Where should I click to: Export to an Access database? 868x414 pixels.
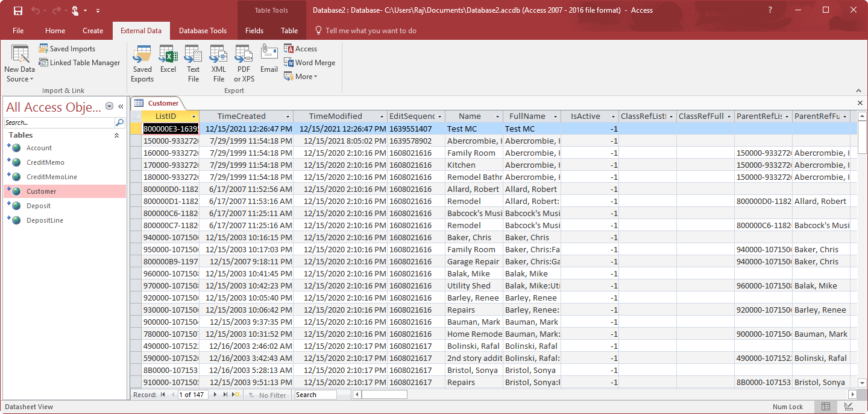(300, 49)
